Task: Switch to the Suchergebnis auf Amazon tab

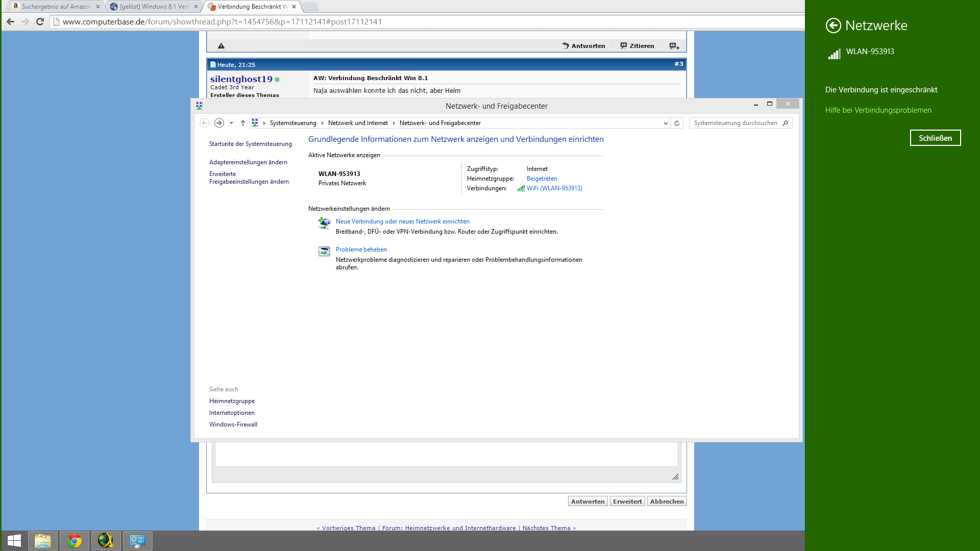Action: (56, 7)
